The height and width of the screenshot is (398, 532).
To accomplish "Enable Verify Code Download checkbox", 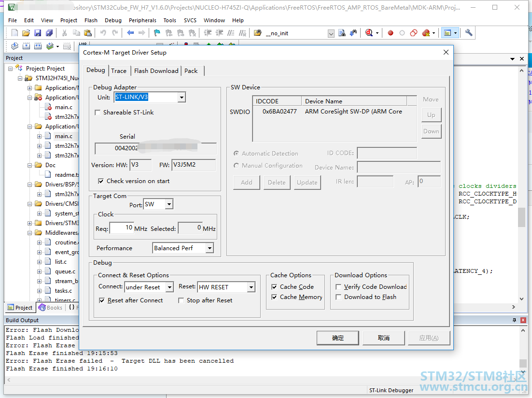I will tap(338, 287).
